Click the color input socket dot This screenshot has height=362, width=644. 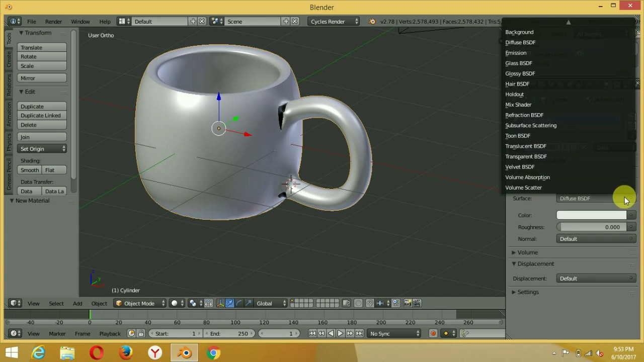[x=631, y=215]
